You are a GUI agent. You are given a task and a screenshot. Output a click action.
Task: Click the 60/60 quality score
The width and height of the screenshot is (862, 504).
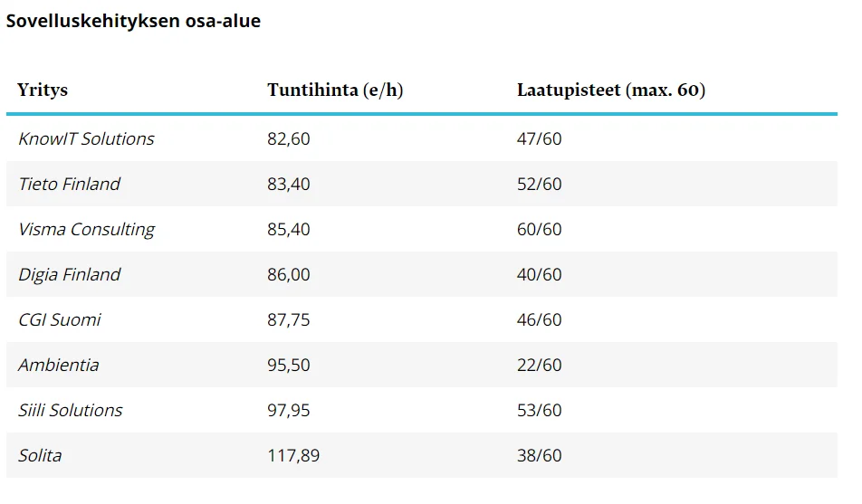pos(539,229)
